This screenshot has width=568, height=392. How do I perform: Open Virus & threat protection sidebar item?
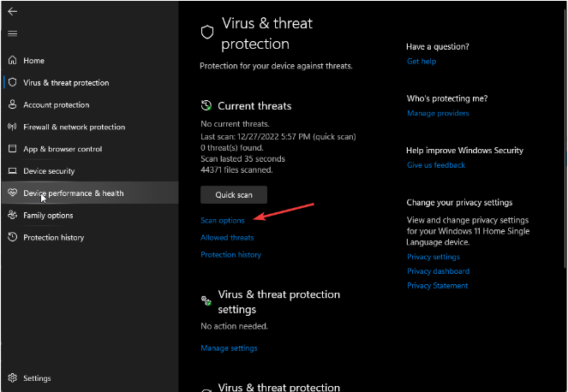click(66, 83)
